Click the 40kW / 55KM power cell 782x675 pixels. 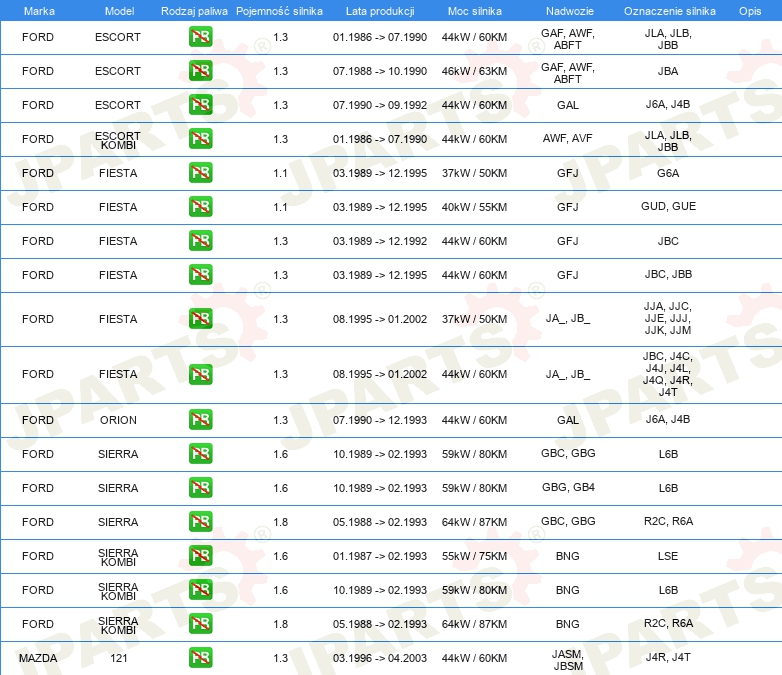(x=474, y=207)
